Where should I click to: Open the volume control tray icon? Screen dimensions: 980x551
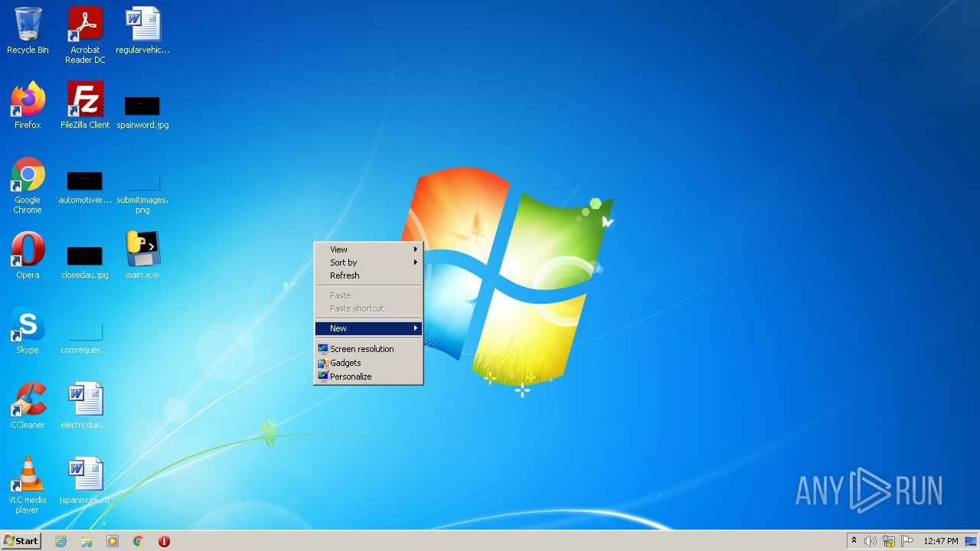(870, 541)
